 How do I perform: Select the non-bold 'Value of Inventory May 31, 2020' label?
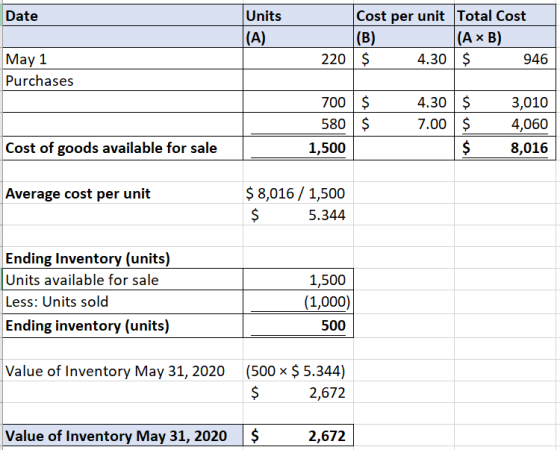123,371
